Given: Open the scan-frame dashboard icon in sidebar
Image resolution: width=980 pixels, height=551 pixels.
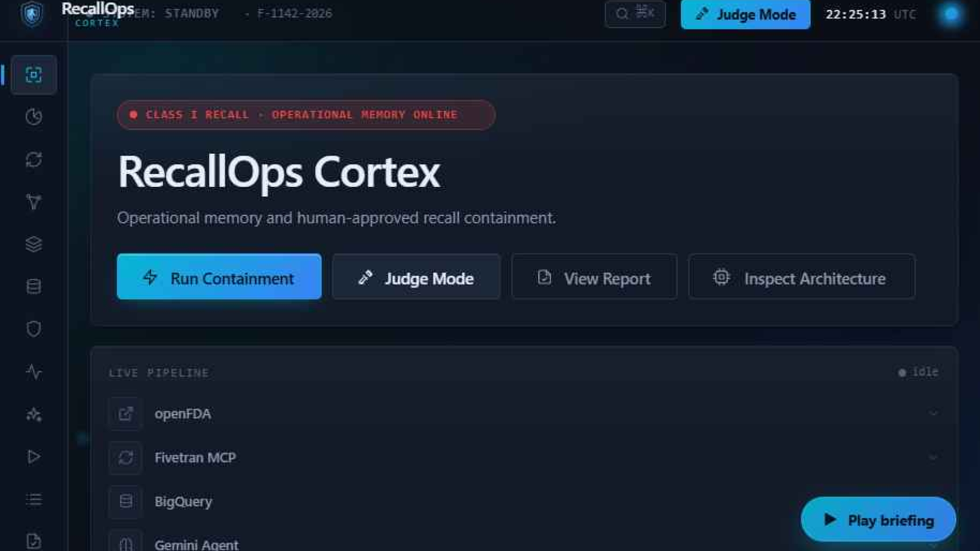Looking at the screenshot, I should pos(33,75).
